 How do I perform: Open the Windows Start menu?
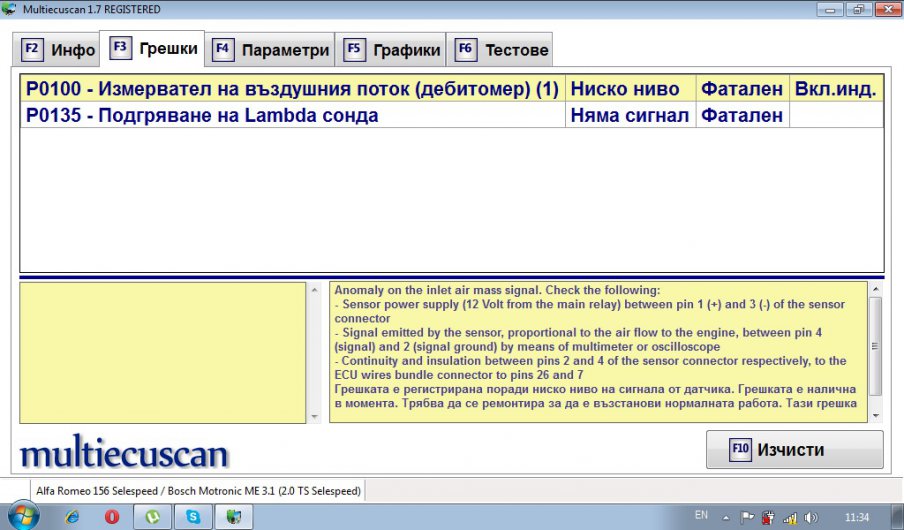(x=22, y=516)
